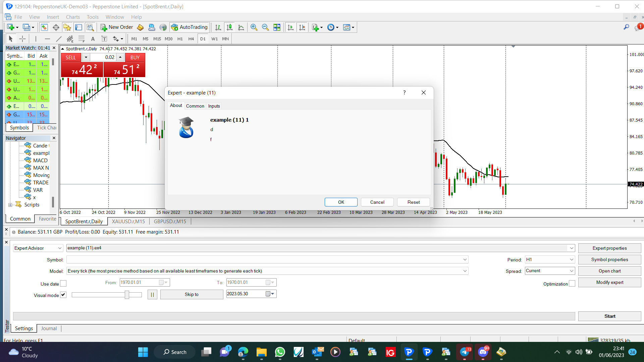Pause the tester with the pause button
Image resolution: width=644 pixels, height=362 pixels.
[152, 295]
